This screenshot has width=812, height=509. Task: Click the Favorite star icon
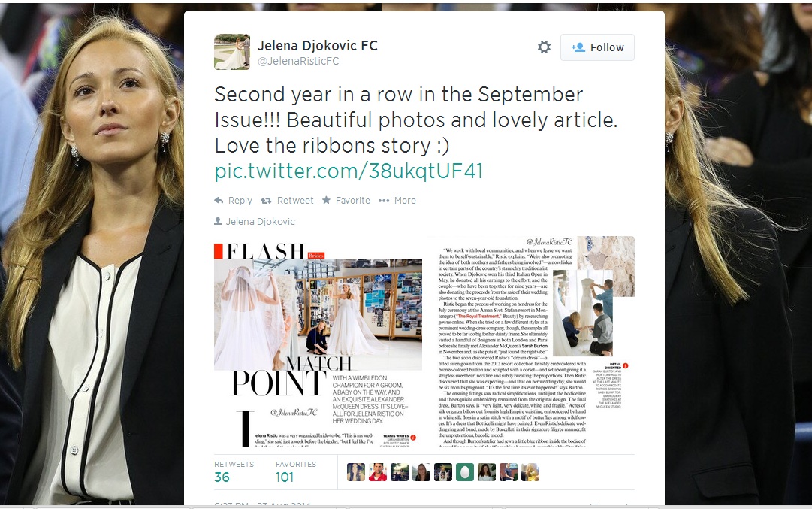326,200
